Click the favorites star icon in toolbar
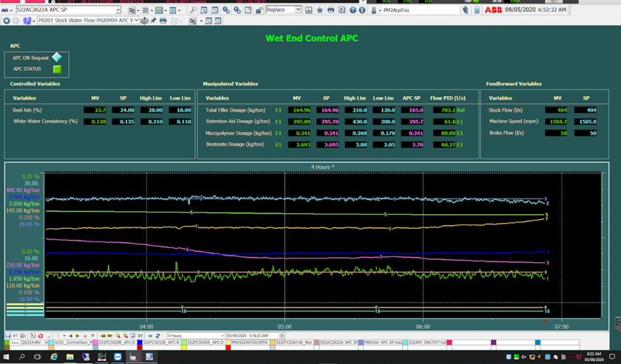The image size is (621, 364). pos(319,10)
